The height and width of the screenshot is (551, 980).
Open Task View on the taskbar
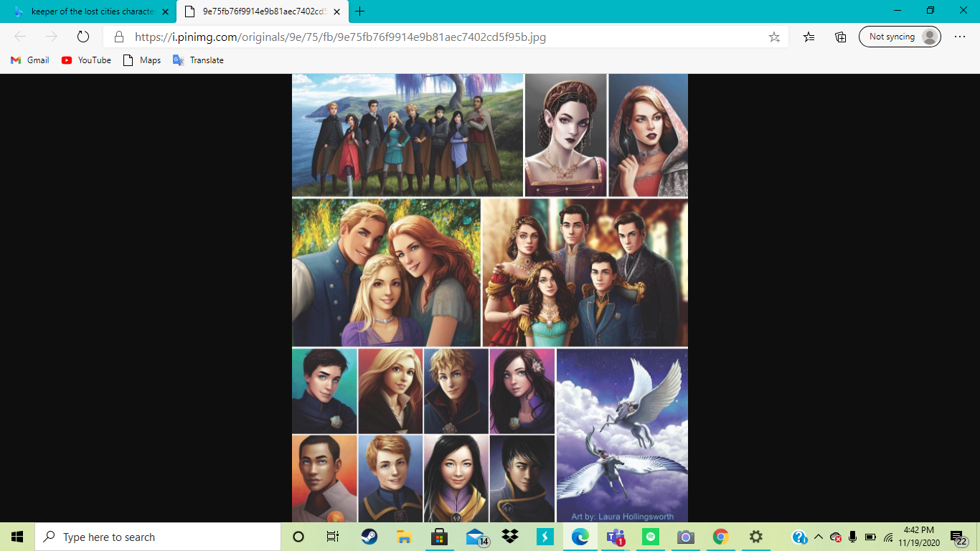[332, 537]
